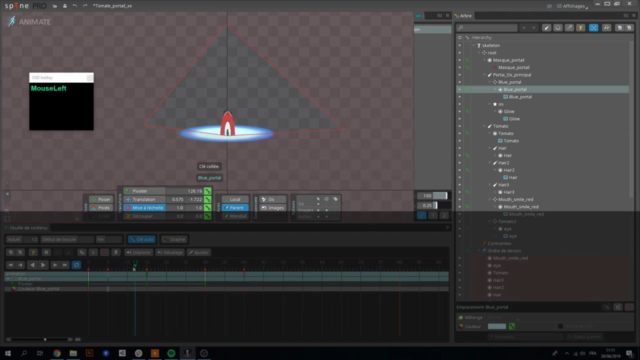Key the Pivoter rotation value
Image resolution: width=640 pixels, height=360 pixels.
point(208,191)
